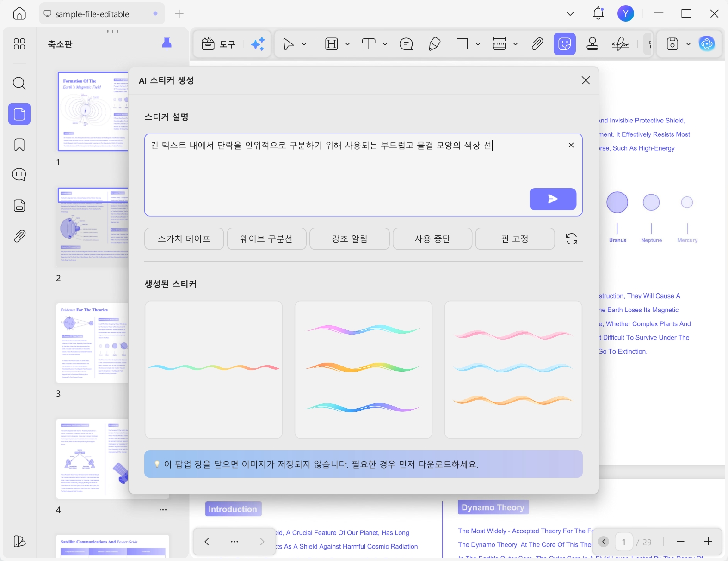Select the highlight text tool
The image size is (728, 561).
click(x=332, y=44)
